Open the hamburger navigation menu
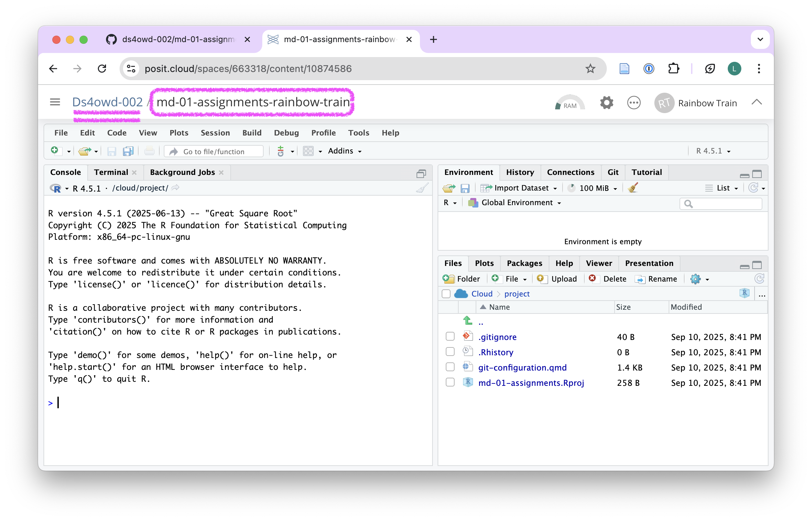This screenshot has height=521, width=812. 55,102
